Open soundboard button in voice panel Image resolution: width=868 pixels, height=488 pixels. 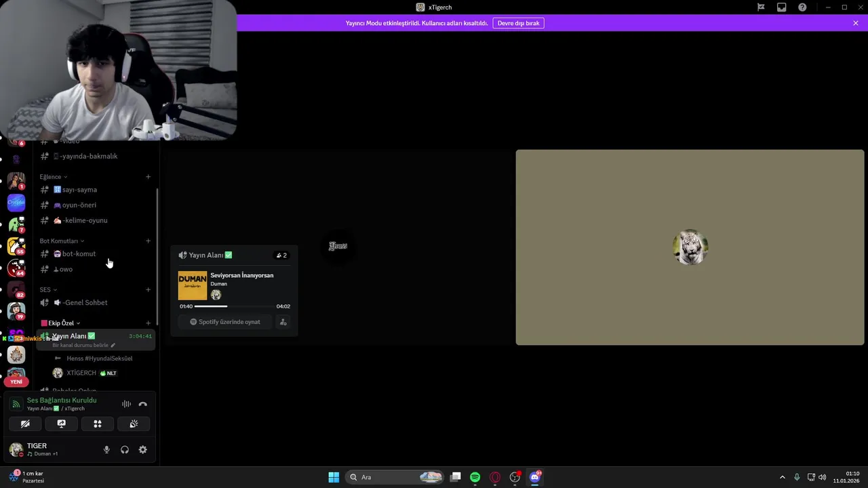[134, 424]
